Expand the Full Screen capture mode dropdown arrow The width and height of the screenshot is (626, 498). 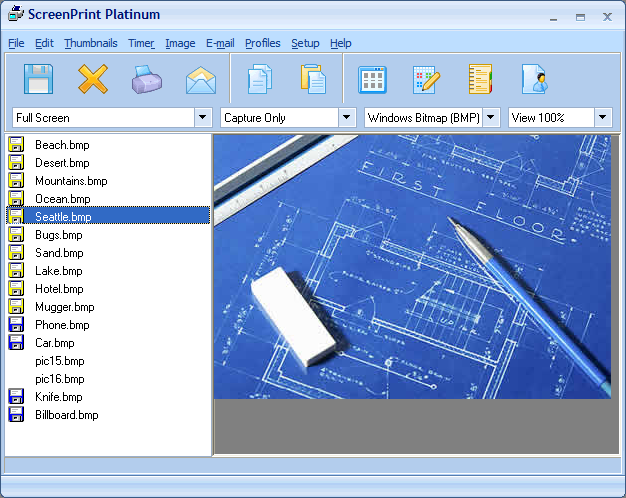[x=203, y=117]
